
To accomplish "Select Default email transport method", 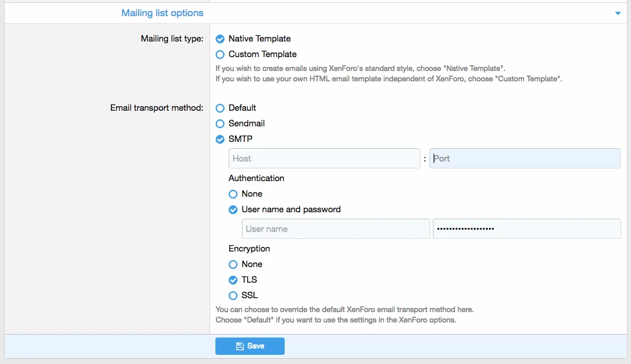I will (220, 108).
